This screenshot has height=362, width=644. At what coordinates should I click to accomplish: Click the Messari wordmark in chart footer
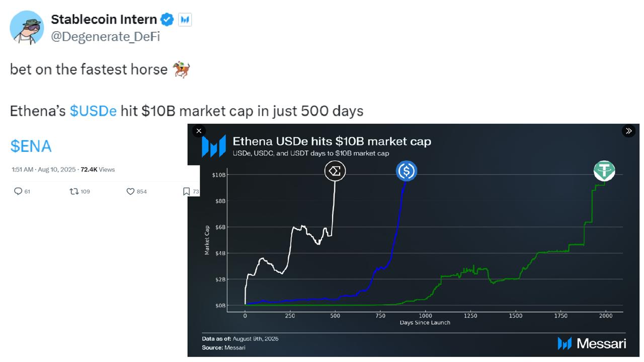coord(592,343)
